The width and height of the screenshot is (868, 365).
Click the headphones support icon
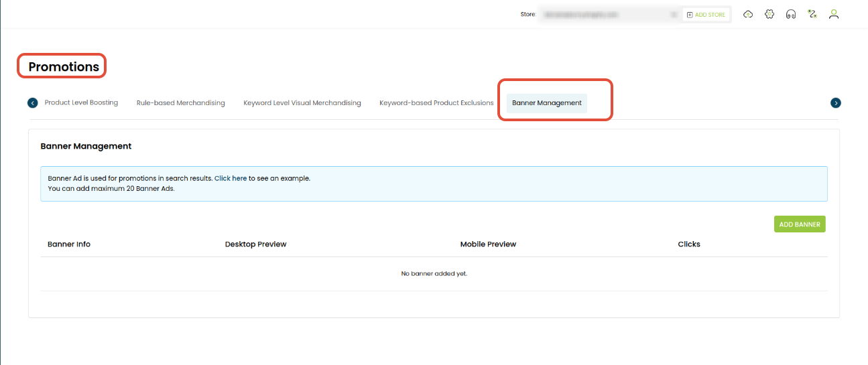point(791,14)
